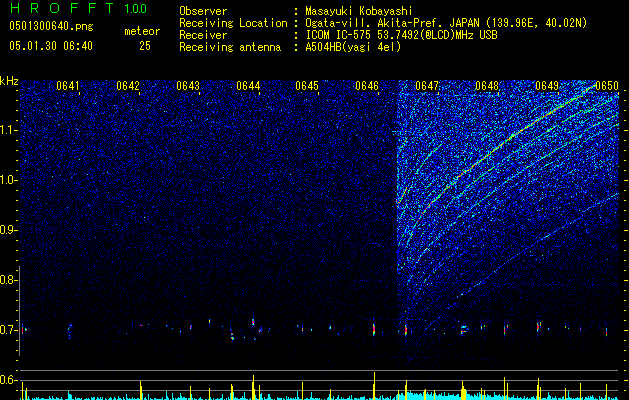This screenshot has height=400, width=629.
Task: Click the HROFFT 1.0.0 title text
Action: (x=78, y=8)
